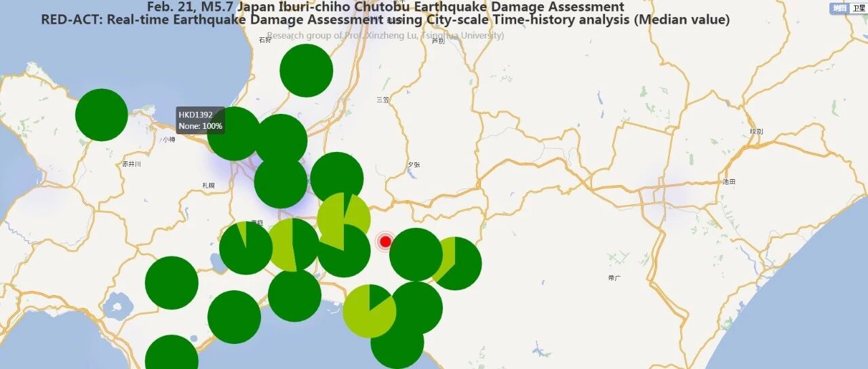Click the partially cut-off pie at bottom-left edge
Viewport: 868px width, 369px height.
pos(172,354)
